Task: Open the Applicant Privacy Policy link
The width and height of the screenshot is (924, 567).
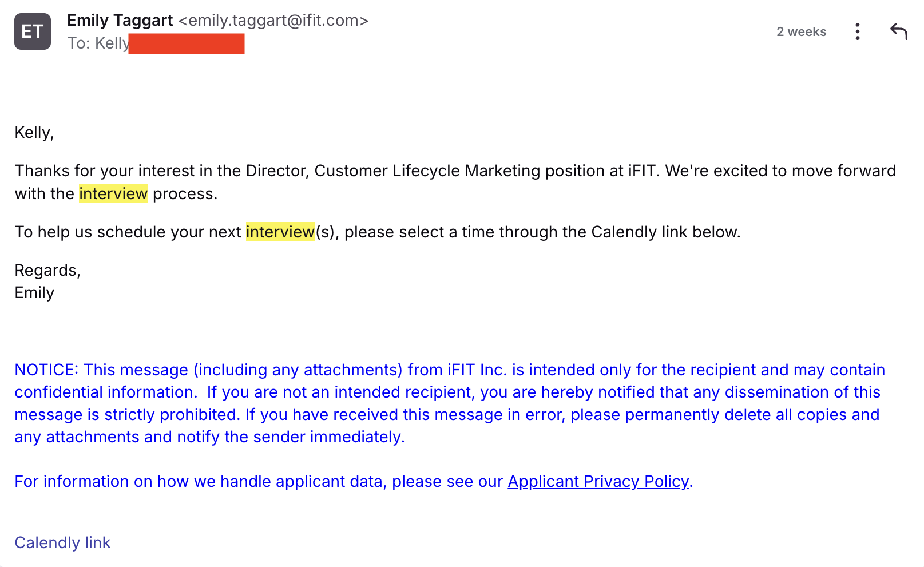Action: click(x=598, y=482)
